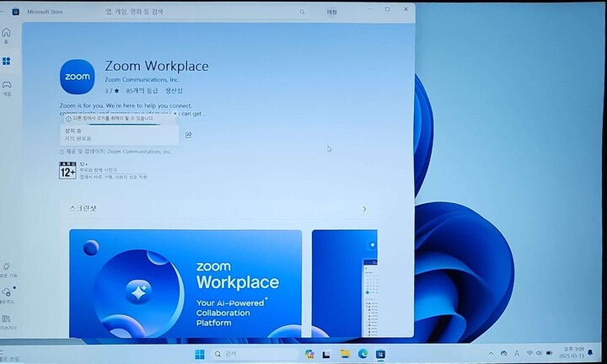Open the Windows Start menu

tap(200, 354)
